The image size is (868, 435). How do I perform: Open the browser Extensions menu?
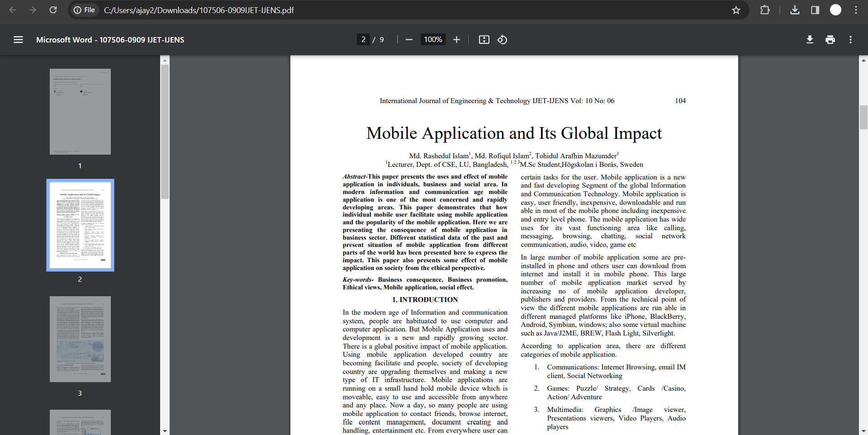coord(765,9)
